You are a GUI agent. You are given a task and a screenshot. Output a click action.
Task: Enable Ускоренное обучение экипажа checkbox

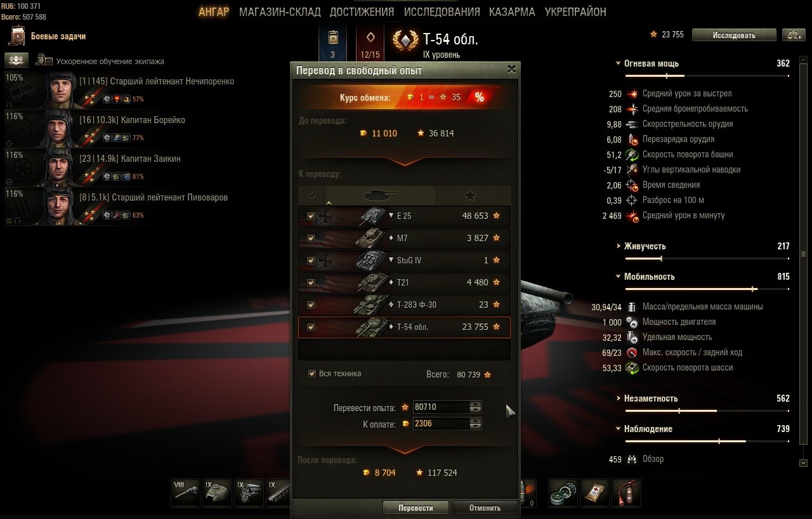pos(49,62)
